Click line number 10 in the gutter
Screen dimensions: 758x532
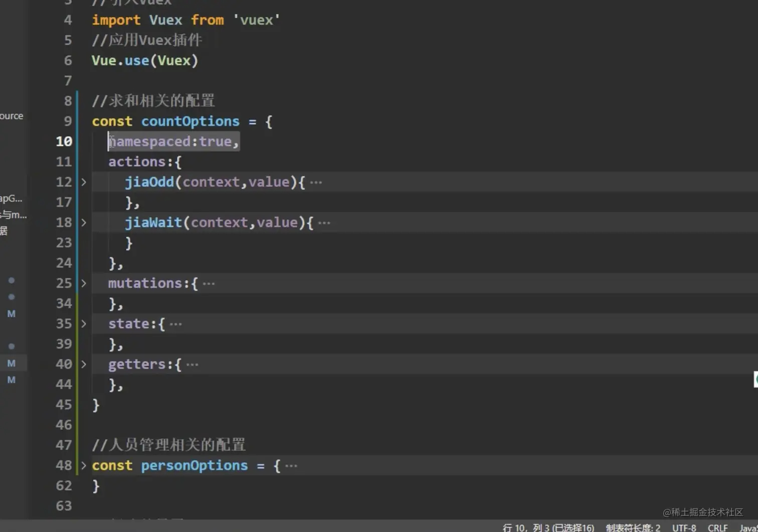coord(64,141)
